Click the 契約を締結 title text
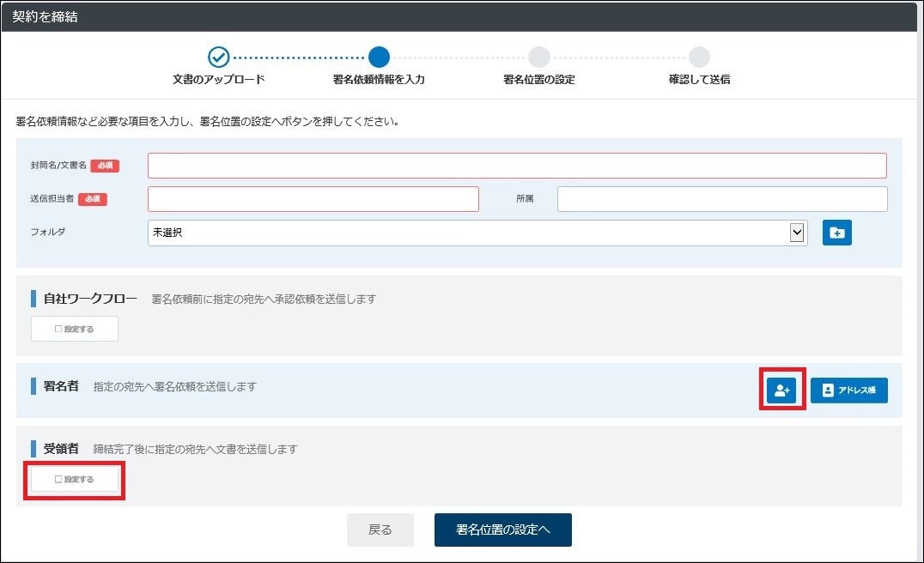Viewport: 924px width, 563px height. tap(45, 16)
